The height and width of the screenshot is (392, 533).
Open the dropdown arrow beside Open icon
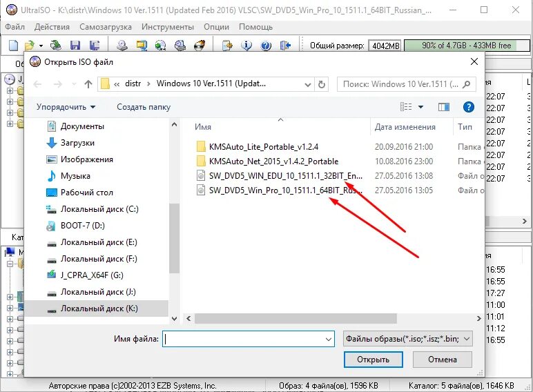pyautogui.click(x=41, y=46)
